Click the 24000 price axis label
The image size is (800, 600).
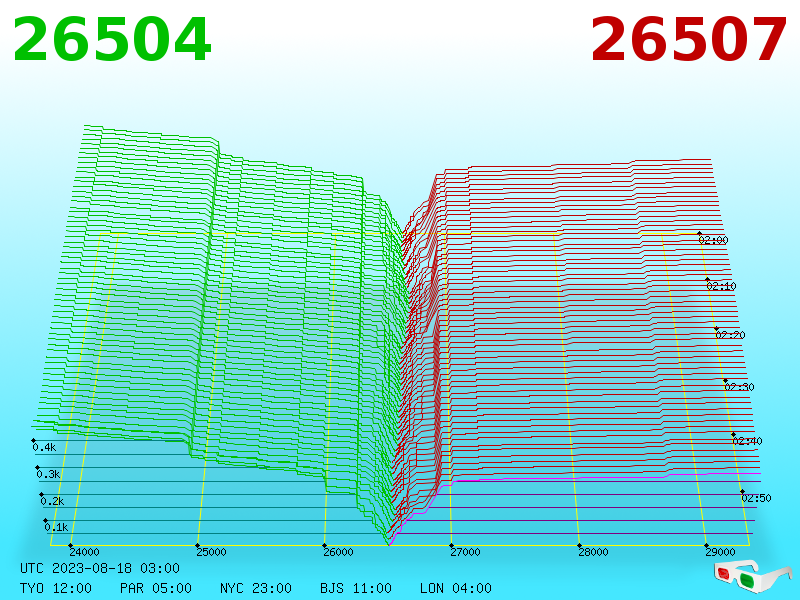point(84,552)
